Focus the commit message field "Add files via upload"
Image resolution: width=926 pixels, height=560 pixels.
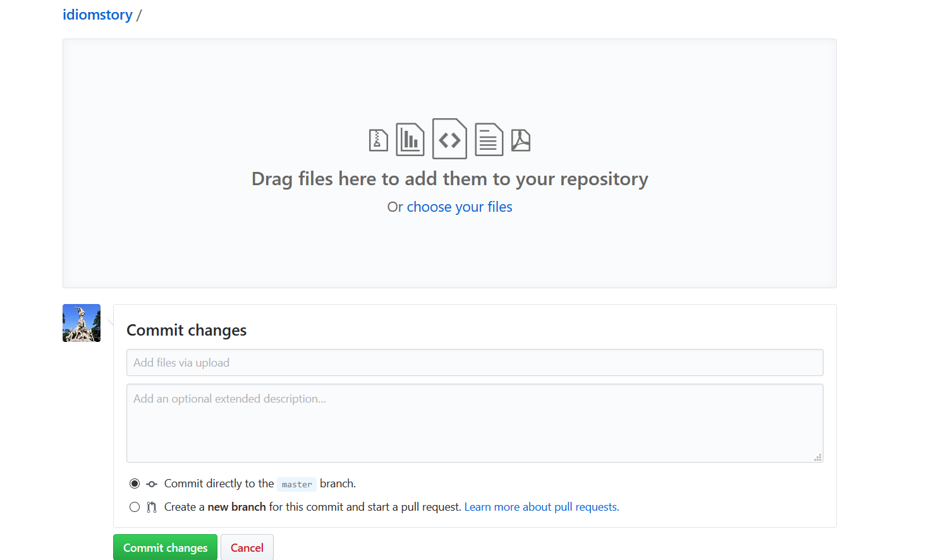click(475, 363)
